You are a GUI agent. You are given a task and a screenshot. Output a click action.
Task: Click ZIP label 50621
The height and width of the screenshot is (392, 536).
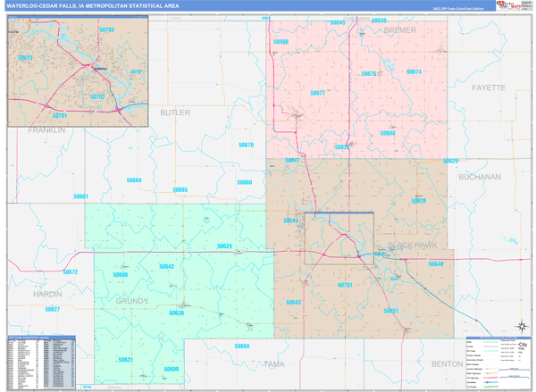(125, 360)
